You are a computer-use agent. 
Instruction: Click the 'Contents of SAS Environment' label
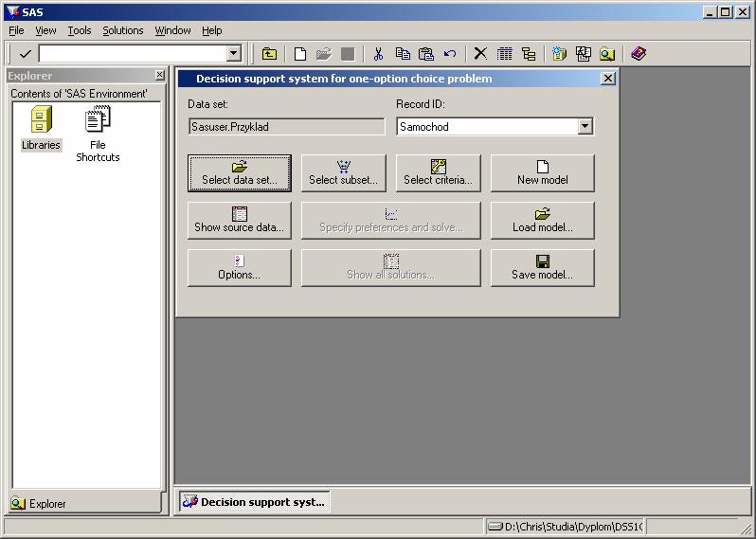tap(79, 94)
